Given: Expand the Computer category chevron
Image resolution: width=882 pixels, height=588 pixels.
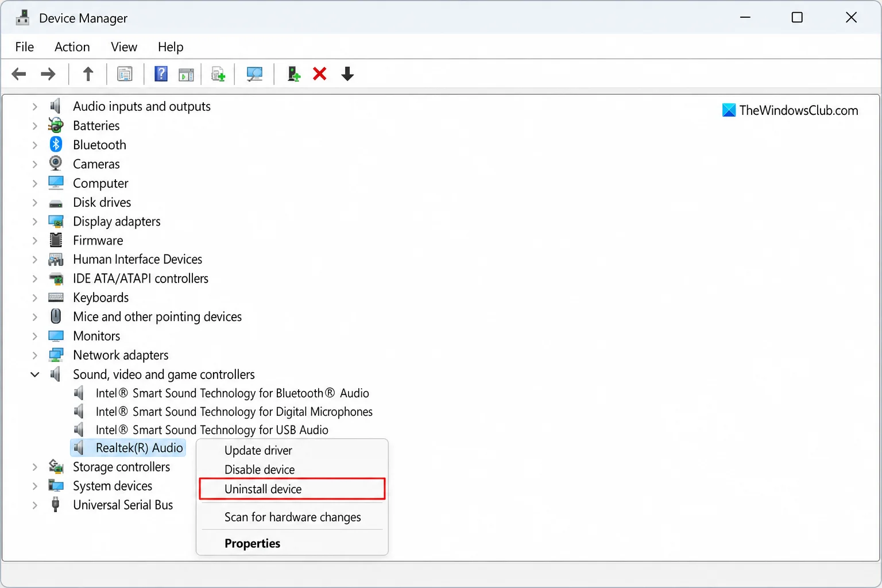Looking at the screenshot, I should click(35, 183).
